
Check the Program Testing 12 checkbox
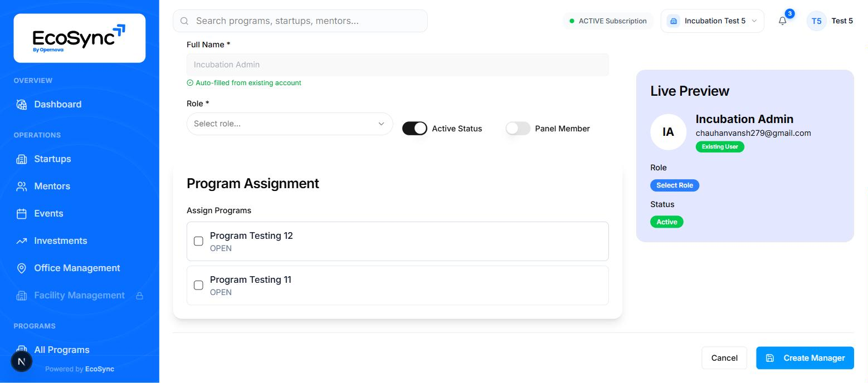198,241
